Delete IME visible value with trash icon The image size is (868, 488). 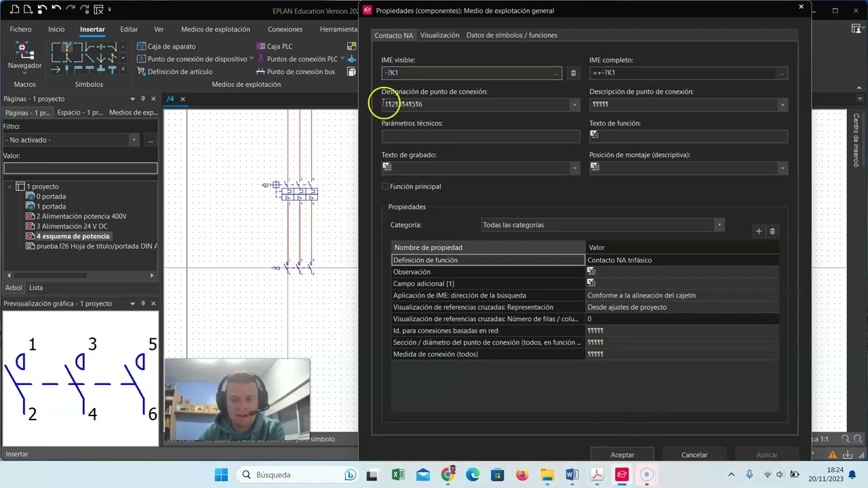(573, 73)
